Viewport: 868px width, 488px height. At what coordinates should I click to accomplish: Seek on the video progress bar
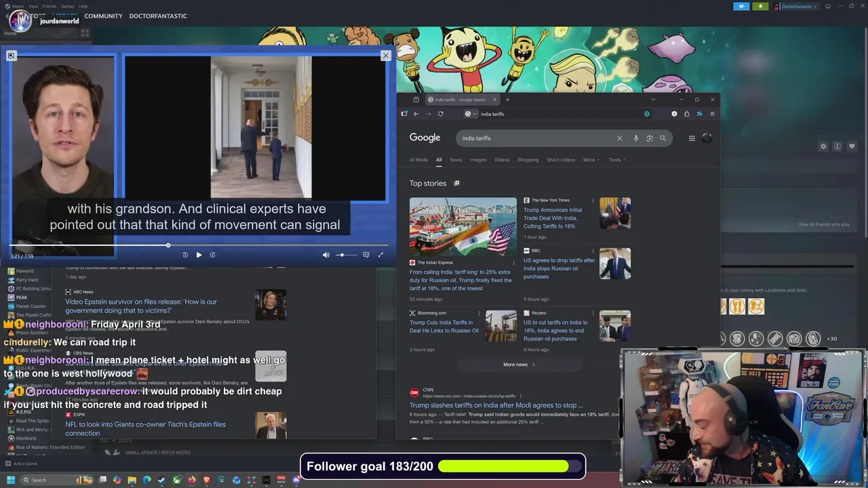point(199,245)
